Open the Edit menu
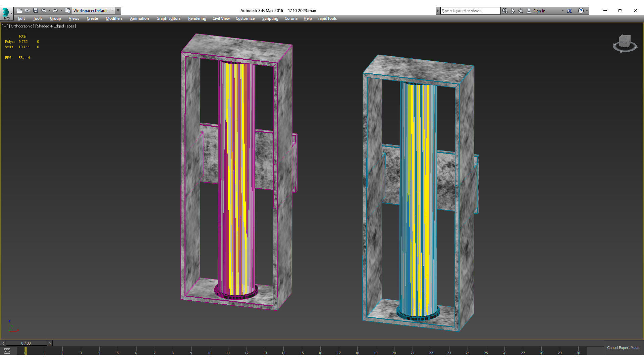The height and width of the screenshot is (362, 644). [21, 18]
